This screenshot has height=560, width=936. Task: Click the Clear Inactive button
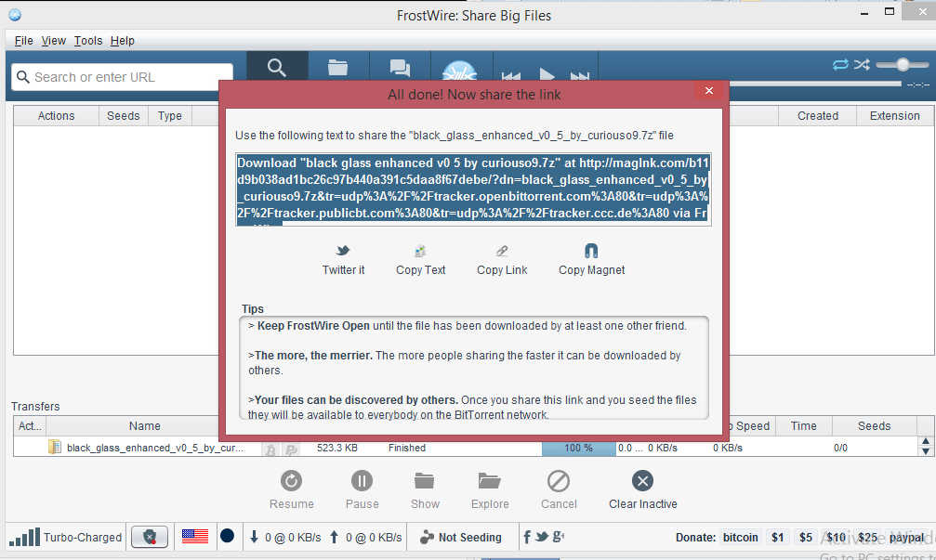click(x=643, y=490)
